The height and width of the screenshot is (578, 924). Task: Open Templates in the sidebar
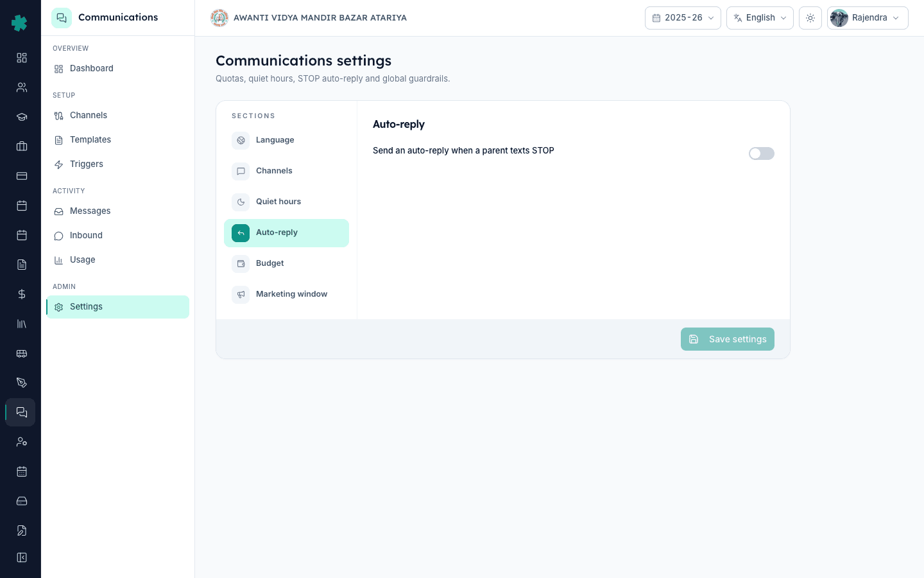(x=117, y=140)
